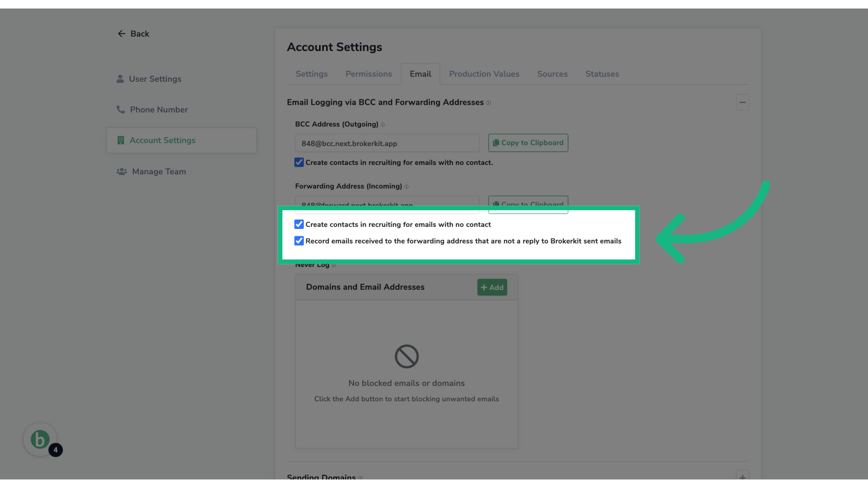This screenshot has height=488, width=868.
Task: Toggle record non-reply forwarded emails checkbox
Action: tap(299, 241)
